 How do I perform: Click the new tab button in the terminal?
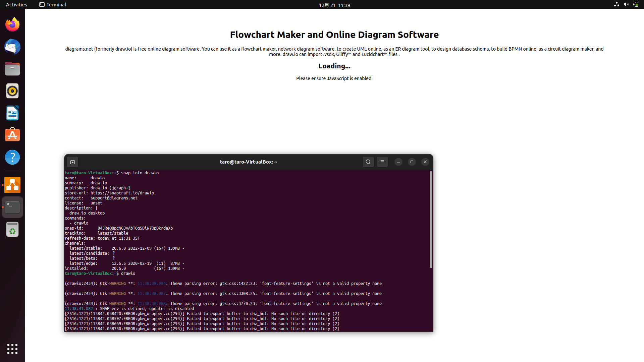[x=72, y=162]
